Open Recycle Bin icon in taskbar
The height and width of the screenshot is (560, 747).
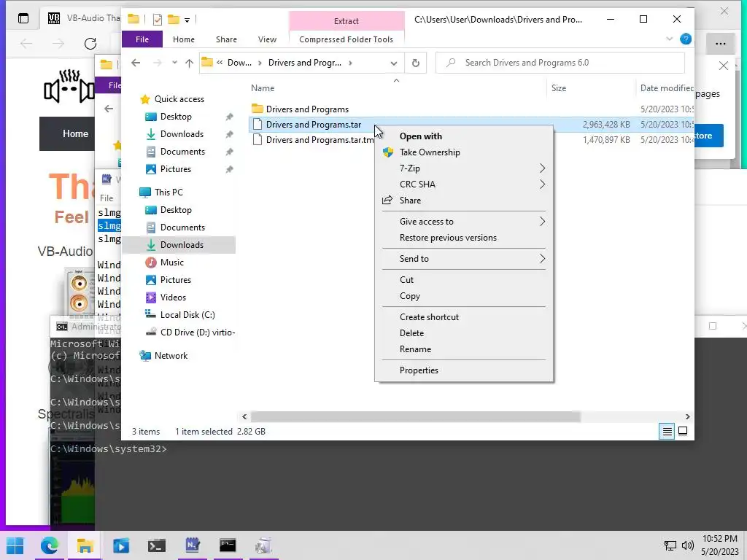click(x=263, y=545)
